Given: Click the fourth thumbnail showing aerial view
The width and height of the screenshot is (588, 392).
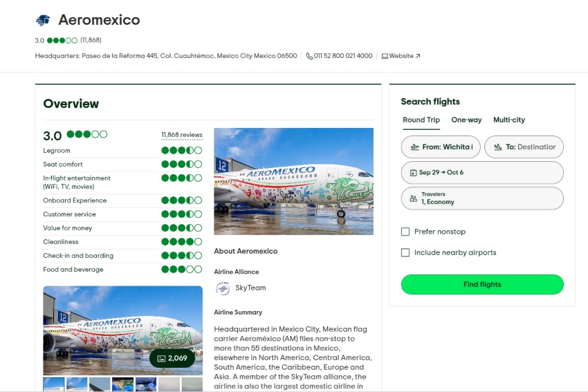Looking at the screenshot, I should [x=122, y=384].
